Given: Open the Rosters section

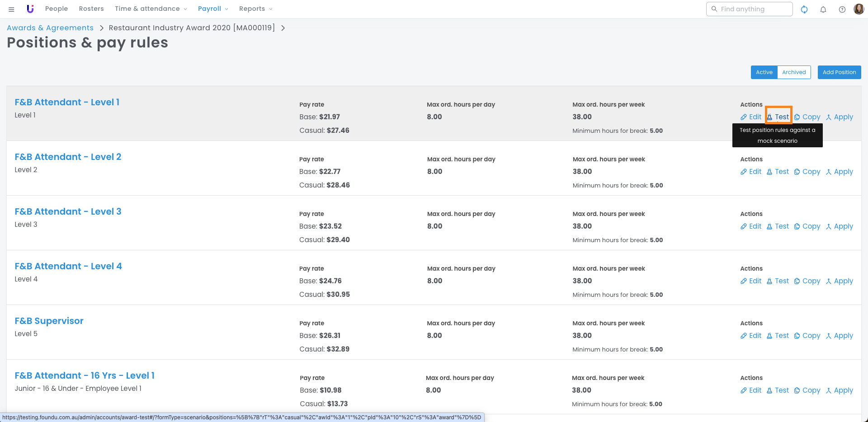Looking at the screenshot, I should tap(91, 9).
